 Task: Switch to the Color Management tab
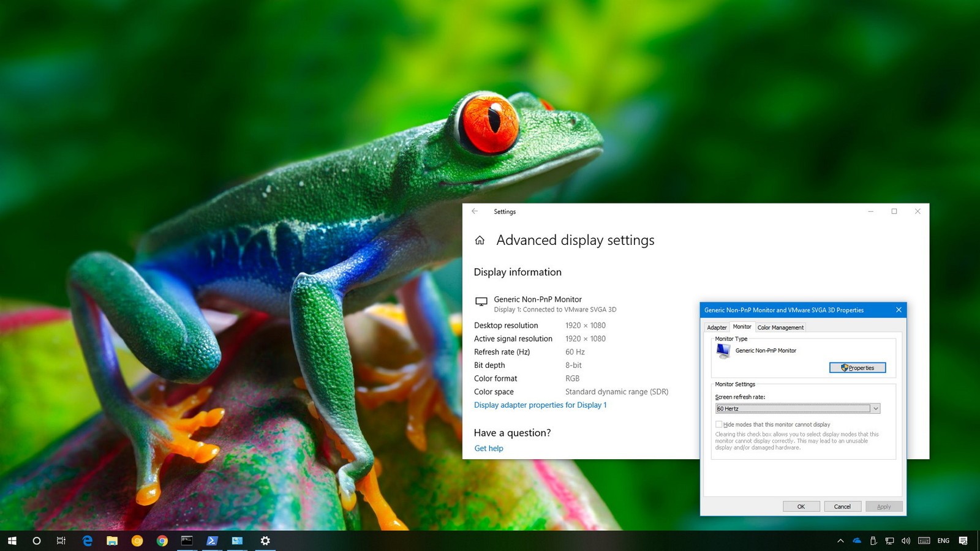(x=780, y=328)
